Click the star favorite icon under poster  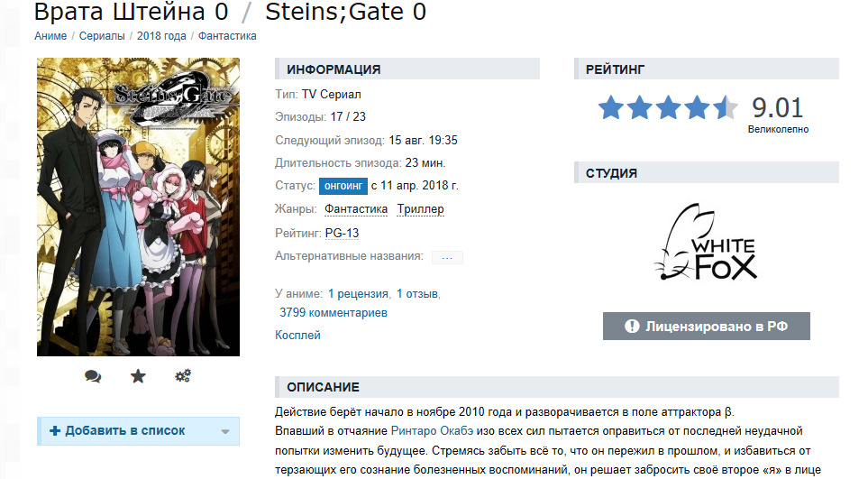138,376
